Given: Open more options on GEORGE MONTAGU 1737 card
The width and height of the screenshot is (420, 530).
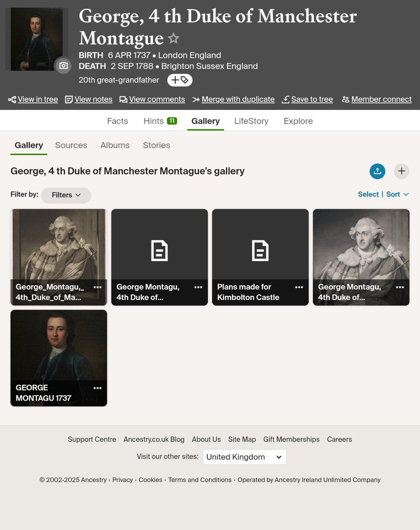Looking at the screenshot, I should (x=98, y=388).
